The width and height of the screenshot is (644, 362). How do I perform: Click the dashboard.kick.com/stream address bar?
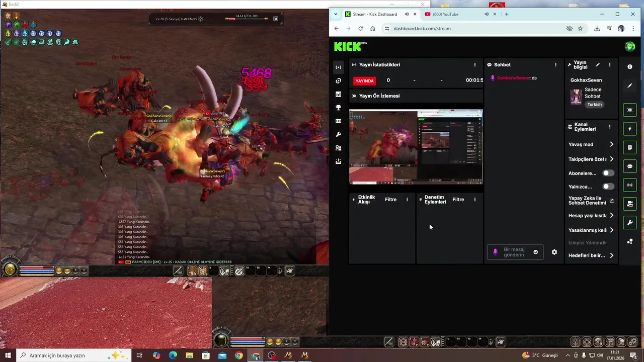[x=473, y=29]
